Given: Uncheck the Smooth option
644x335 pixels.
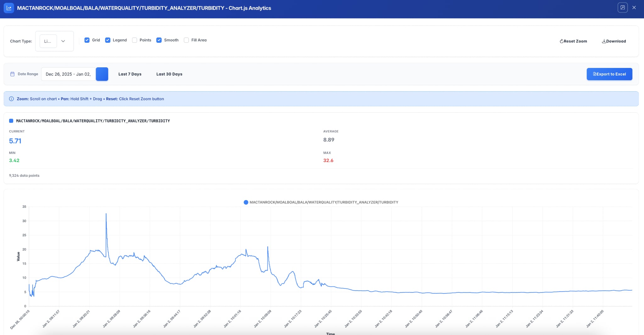Looking at the screenshot, I should pyautogui.click(x=160, y=40).
